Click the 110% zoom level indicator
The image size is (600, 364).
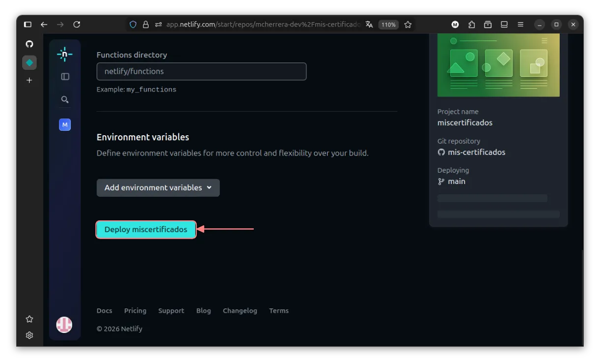point(388,25)
